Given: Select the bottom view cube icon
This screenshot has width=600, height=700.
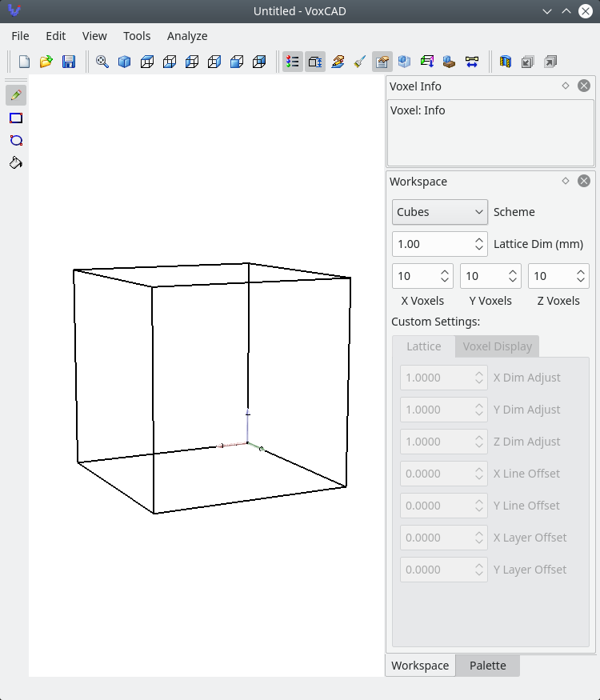Looking at the screenshot, I should point(169,62).
